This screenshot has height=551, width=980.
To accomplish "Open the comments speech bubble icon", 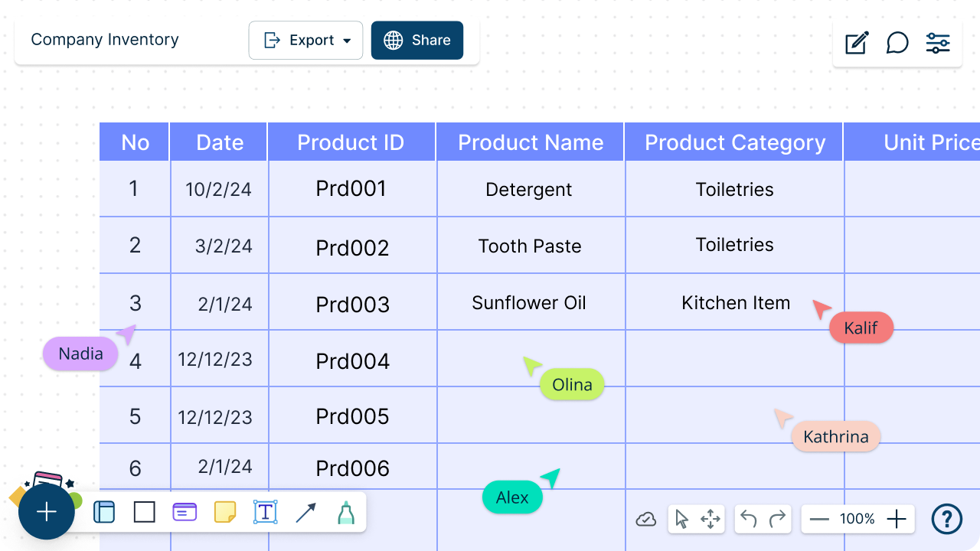I will pos(897,43).
